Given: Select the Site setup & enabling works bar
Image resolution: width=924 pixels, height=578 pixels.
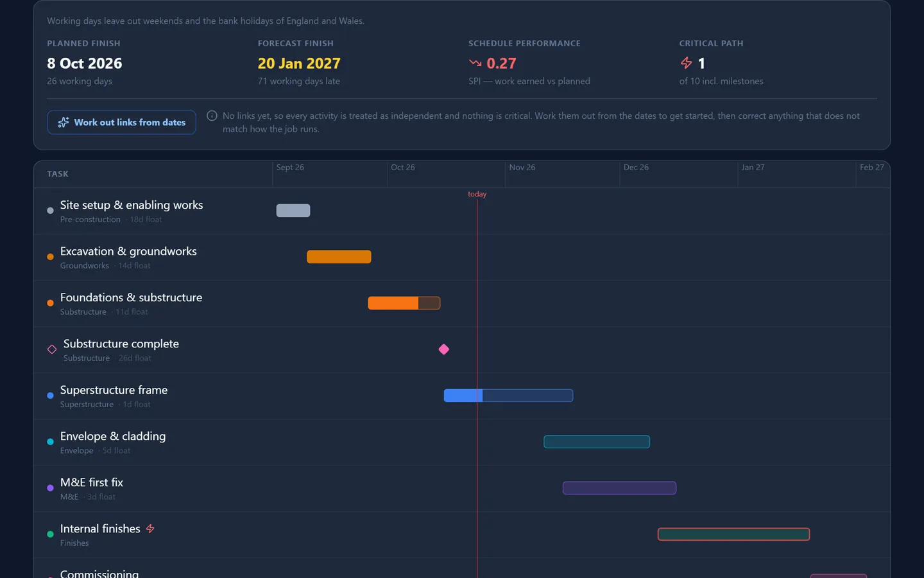Looking at the screenshot, I should [x=293, y=211].
